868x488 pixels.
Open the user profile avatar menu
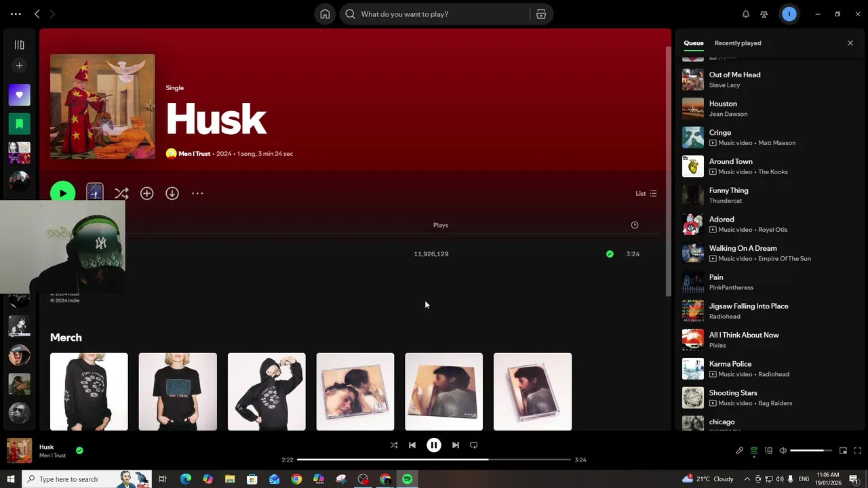[789, 14]
